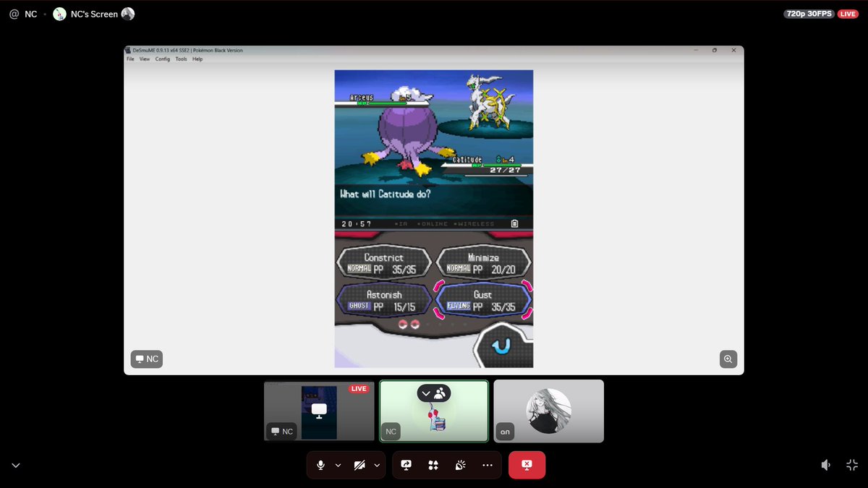Click the avatar beside NC's Screen
Screen dimensions: 868x488
pyautogui.click(x=128, y=14)
